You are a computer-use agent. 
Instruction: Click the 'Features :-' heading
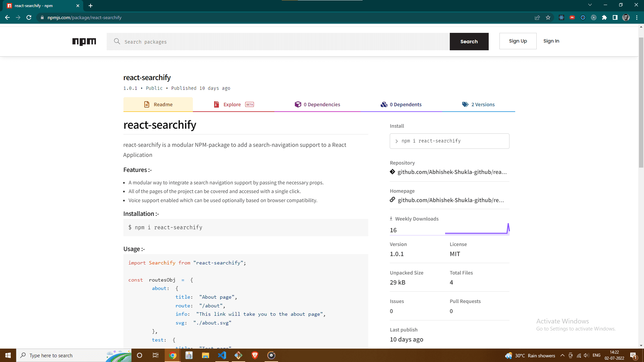tap(138, 170)
